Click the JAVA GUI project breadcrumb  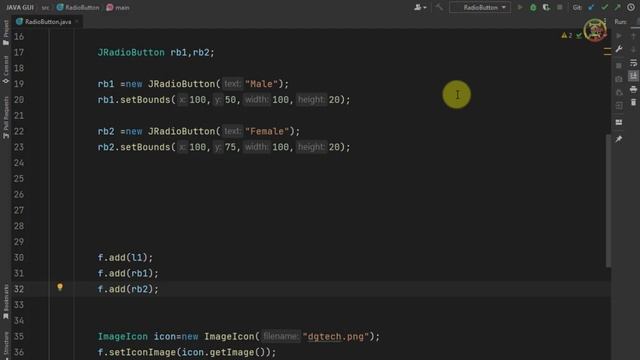[20, 7]
